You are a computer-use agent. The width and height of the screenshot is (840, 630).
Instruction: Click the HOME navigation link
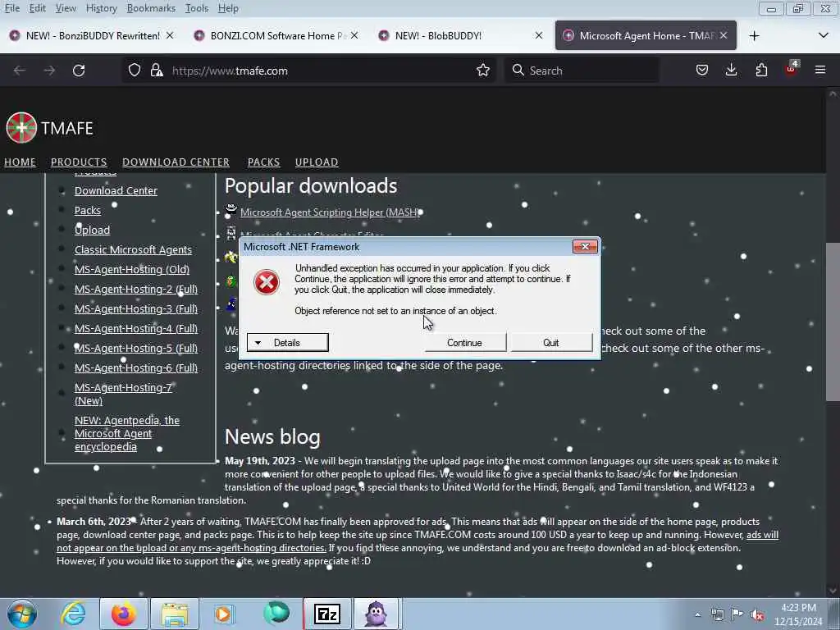[x=20, y=162]
